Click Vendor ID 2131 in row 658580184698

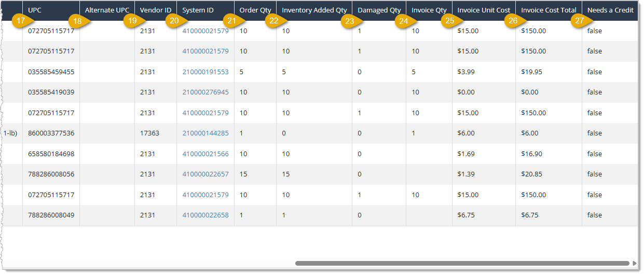click(x=147, y=154)
